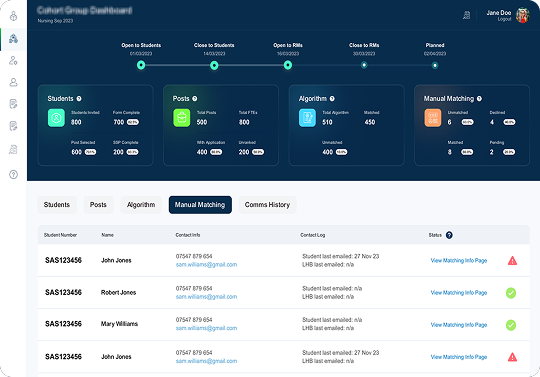Viewport: 540px width, 377px height.
Task: Click the Name column header
Action: click(107, 235)
